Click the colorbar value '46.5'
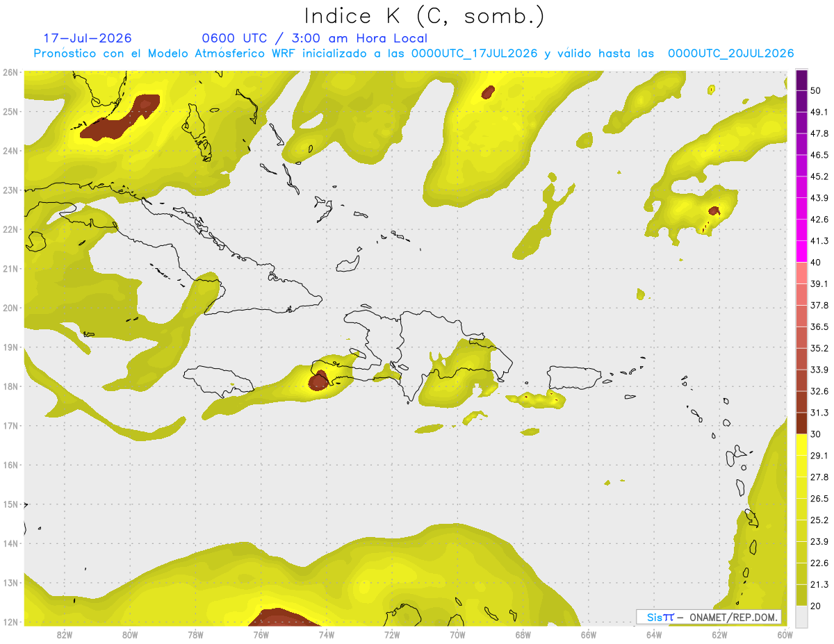Viewport: 834px width, 644px height. [x=819, y=155]
